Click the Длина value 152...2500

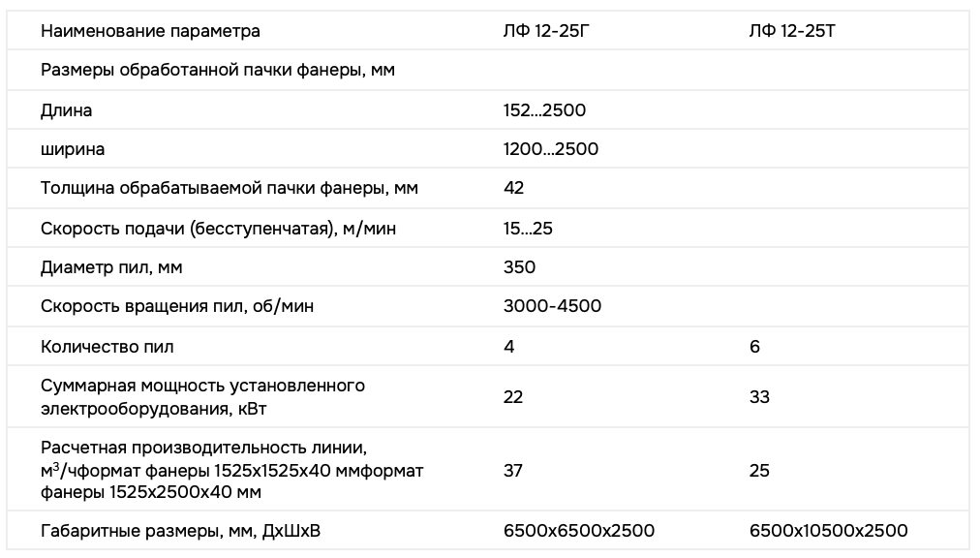[x=544, y=110]
